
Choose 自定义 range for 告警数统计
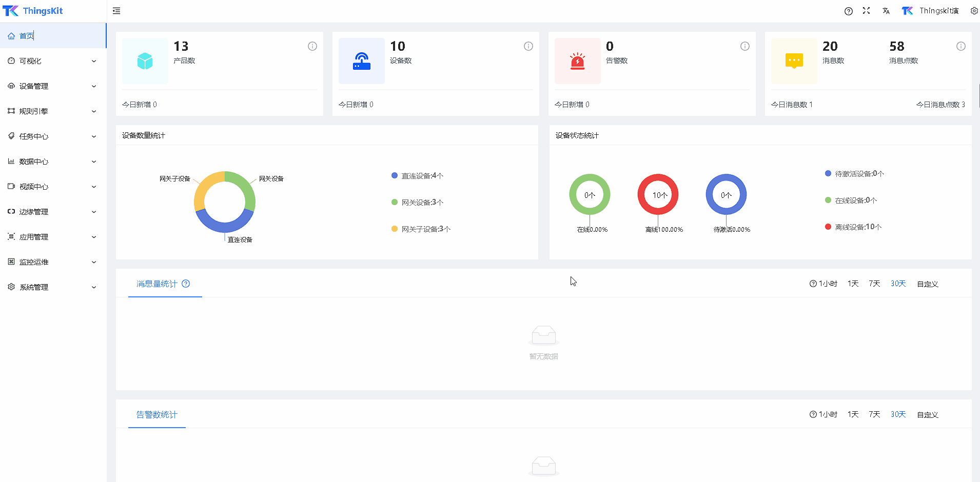[x=928, y=414]
